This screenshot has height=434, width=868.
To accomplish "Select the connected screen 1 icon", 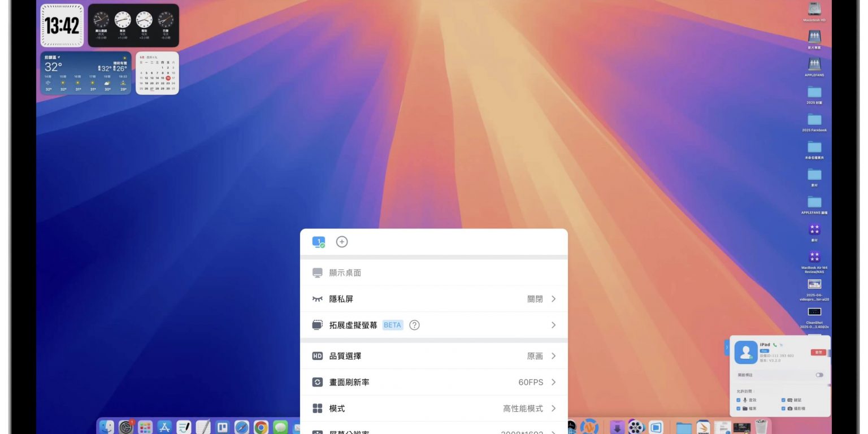I will pos(319,242).
